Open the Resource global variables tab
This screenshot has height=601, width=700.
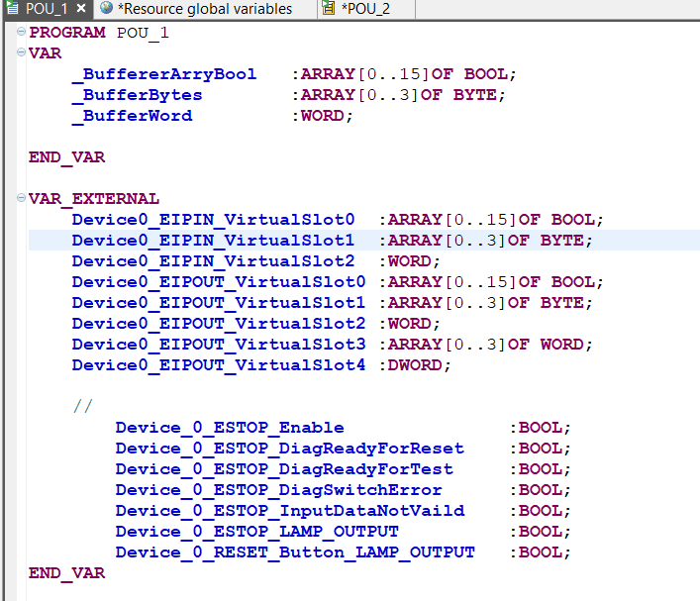tap(205, 9)
